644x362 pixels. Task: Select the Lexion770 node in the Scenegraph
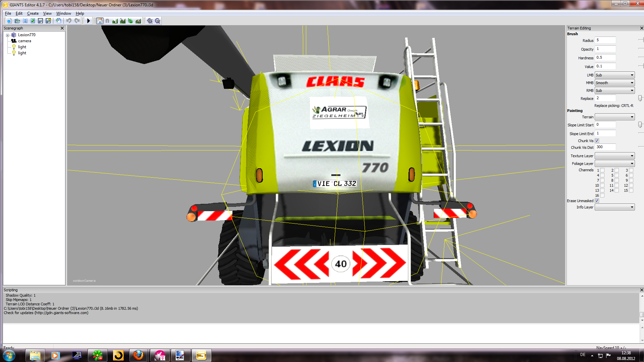(27, 35)
